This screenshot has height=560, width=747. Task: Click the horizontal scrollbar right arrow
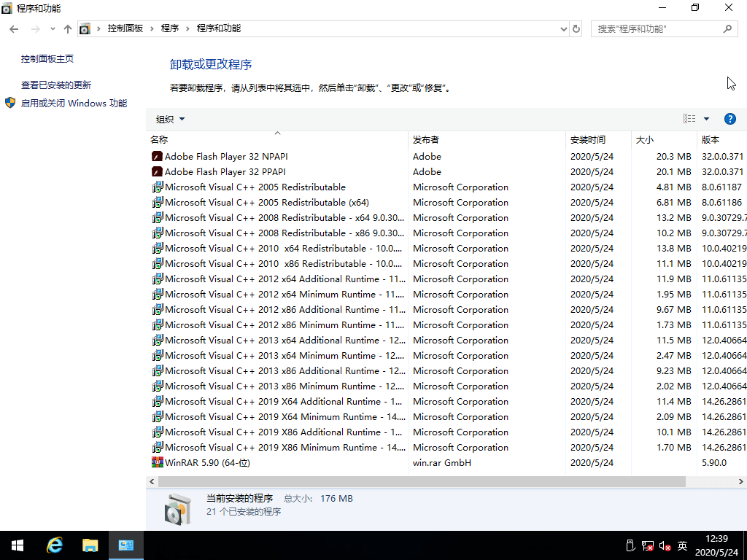pyautogui.click(x=741, y=481)
